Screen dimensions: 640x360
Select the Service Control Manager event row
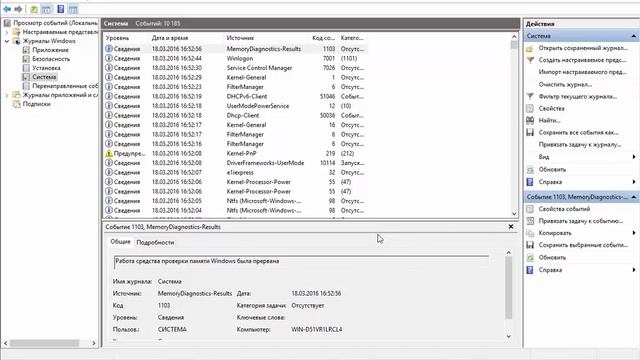pos(235,68)
